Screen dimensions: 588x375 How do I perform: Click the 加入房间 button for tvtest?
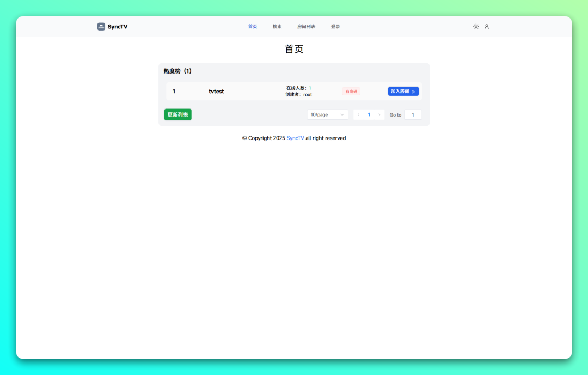click(403, 91)
